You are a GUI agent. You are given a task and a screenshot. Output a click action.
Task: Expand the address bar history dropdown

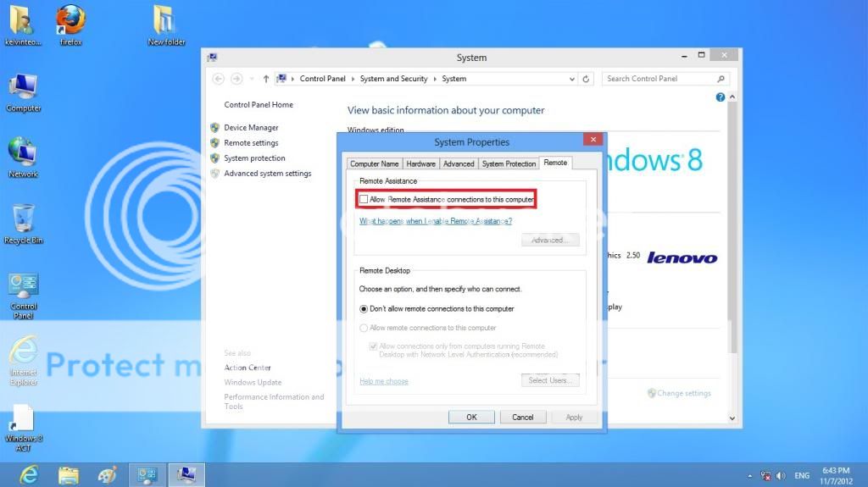point(572,79)
